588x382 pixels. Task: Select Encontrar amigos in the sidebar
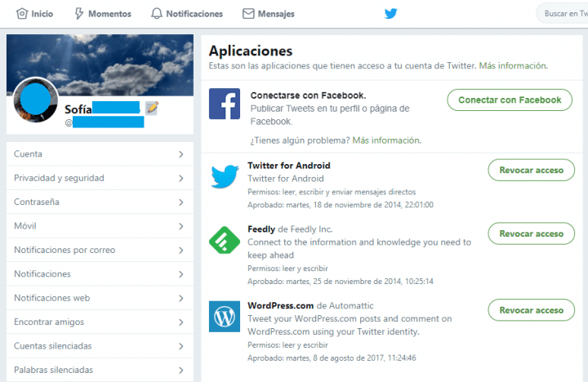[100, 322]
